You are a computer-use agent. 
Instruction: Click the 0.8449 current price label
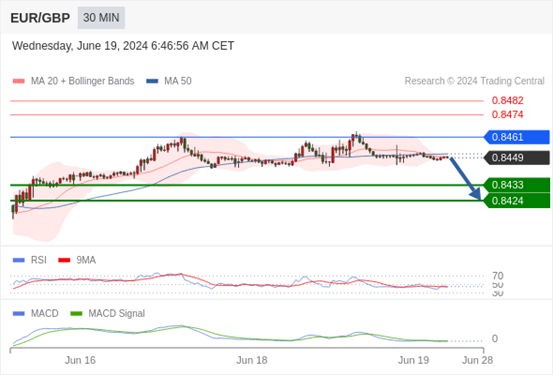(517, 158)
